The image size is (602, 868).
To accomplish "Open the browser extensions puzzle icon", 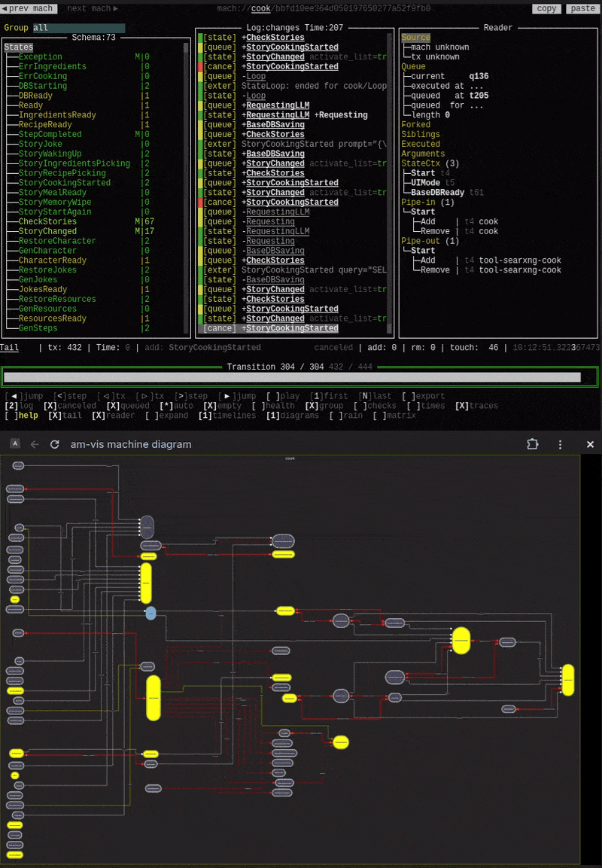I will [533, 444].
